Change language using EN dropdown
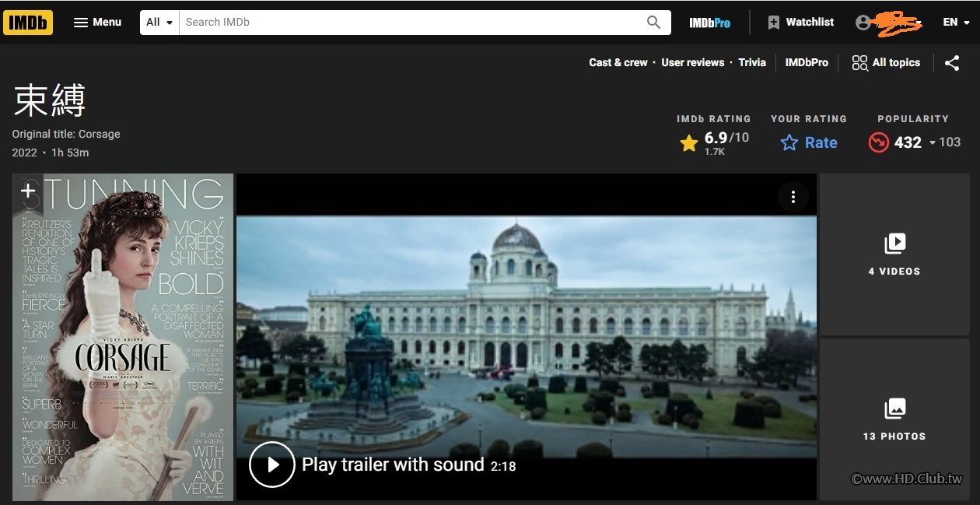980x505 pixels. coord(957,22)
